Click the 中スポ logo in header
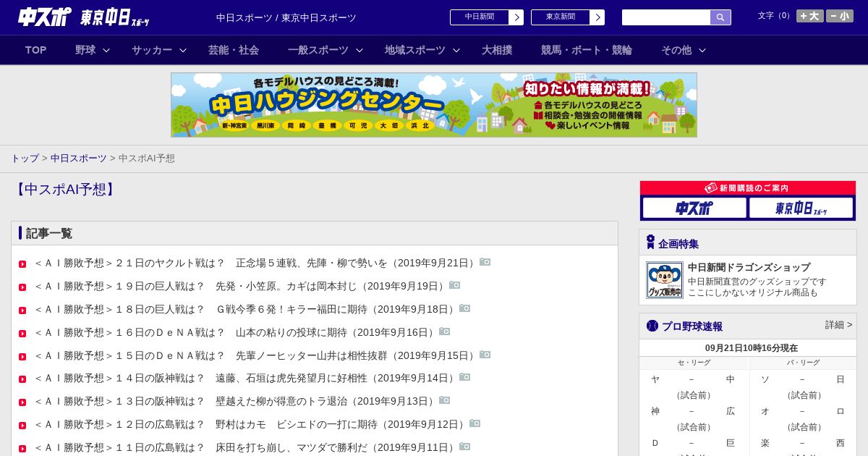This screenshot has width=868, height=456. pos(44,17)
